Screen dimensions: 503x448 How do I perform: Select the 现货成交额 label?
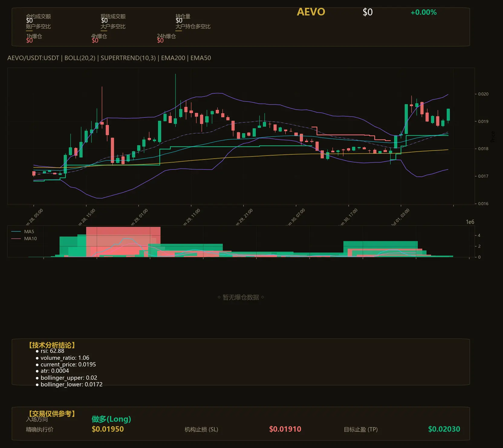point(113,16)
